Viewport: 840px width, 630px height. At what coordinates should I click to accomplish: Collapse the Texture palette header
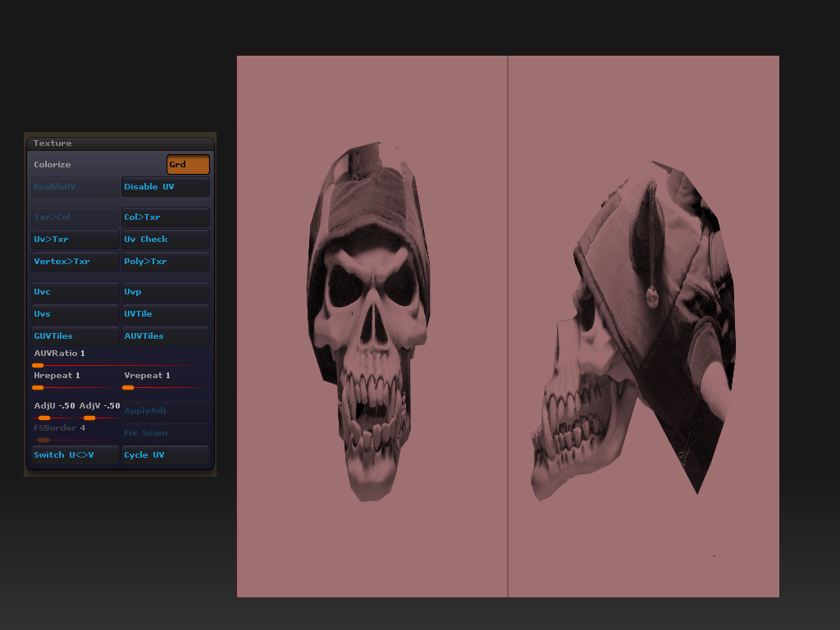click(x=121, y=143)
